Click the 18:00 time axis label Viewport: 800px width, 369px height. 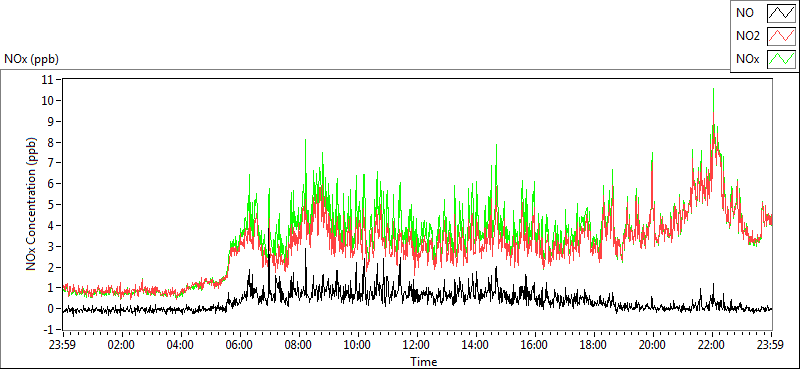tap(594, 345)
